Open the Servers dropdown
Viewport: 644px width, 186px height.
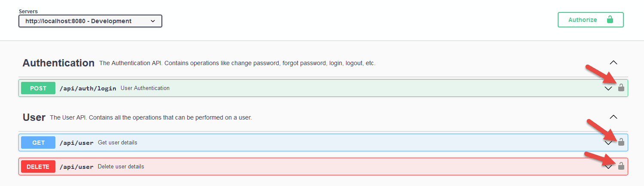click(x=90, y=21)
